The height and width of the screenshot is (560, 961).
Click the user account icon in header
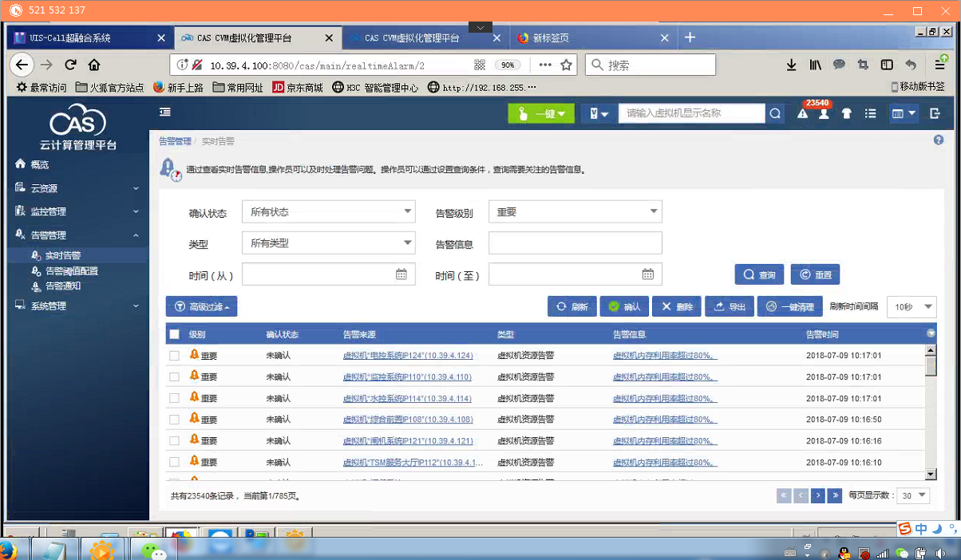coord(824,114)
